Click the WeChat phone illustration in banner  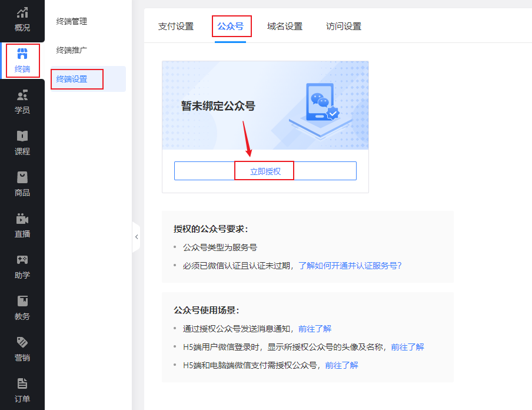[320, 110]
